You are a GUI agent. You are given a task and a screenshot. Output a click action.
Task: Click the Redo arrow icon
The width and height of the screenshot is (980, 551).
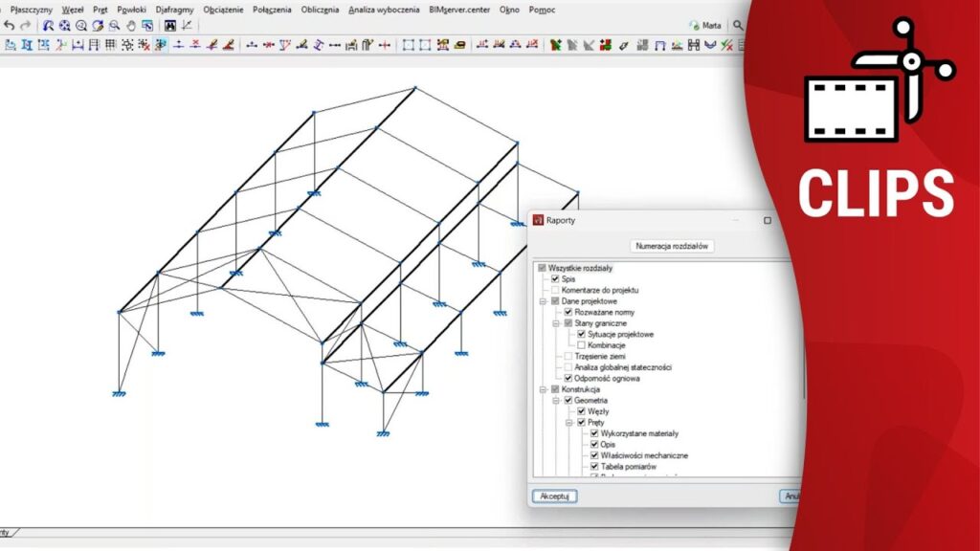25,26
